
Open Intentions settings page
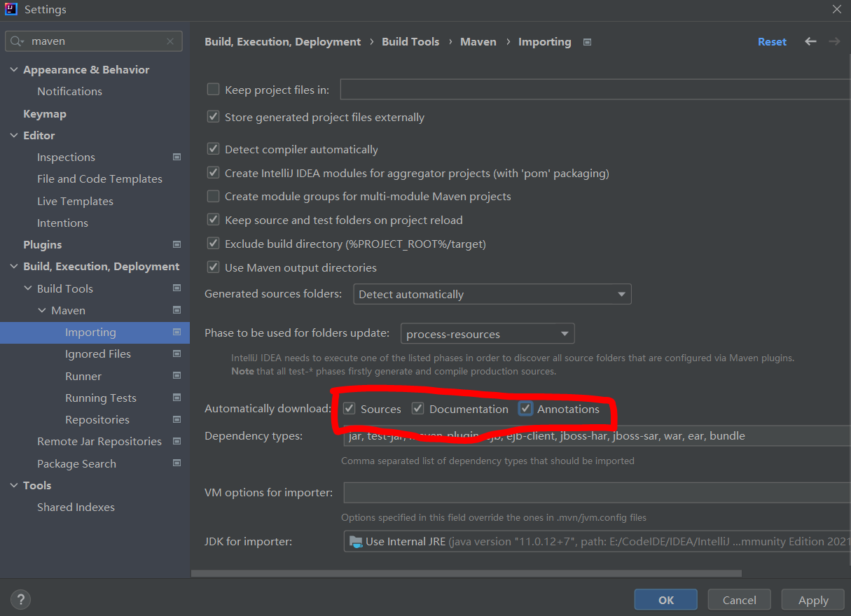click(62, 223)
